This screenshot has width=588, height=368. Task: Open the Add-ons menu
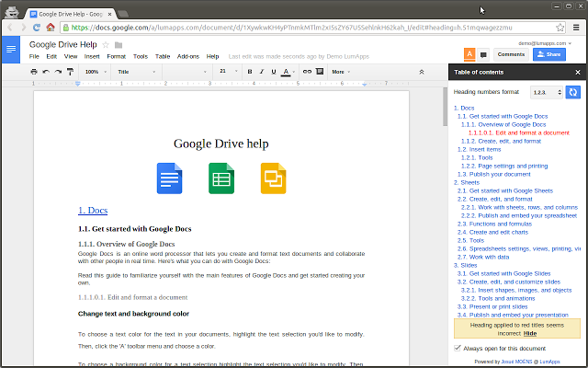(188, 56)
